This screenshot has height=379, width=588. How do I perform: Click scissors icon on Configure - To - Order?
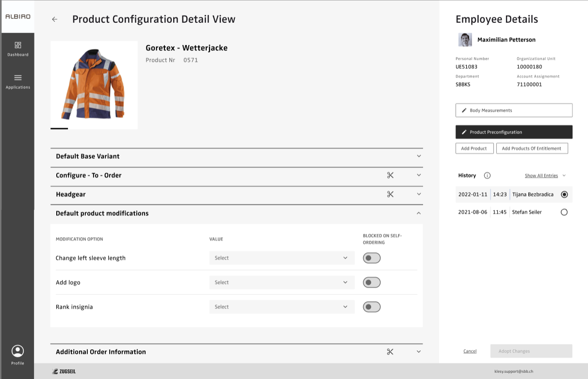(390, 175)
